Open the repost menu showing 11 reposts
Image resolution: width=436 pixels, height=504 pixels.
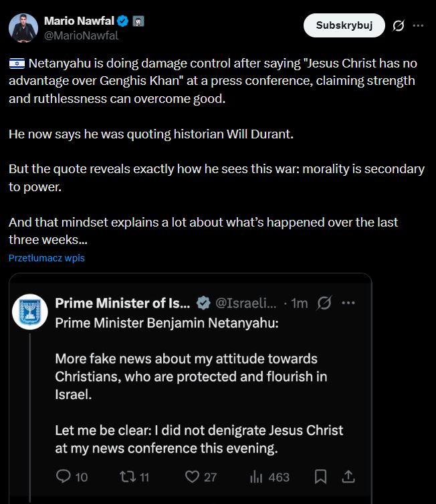[127, 477]
